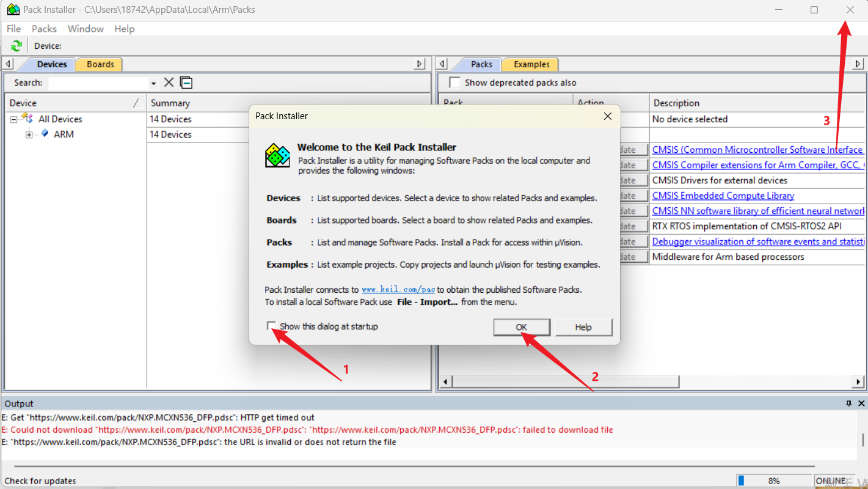The height and width of the screenshot is (489, 868).
Task: Click the 14 Devices summary in the All Devices row
Action: pos(170,119)
